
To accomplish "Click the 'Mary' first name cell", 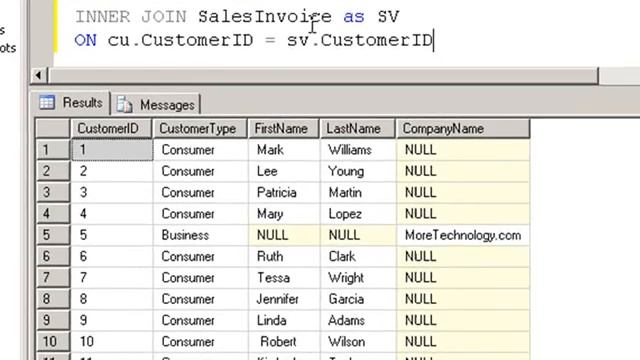I will (284, 213).
